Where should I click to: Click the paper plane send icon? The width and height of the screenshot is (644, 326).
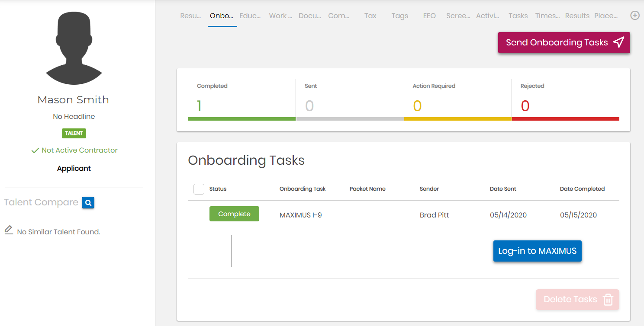[x=619, y=42]
